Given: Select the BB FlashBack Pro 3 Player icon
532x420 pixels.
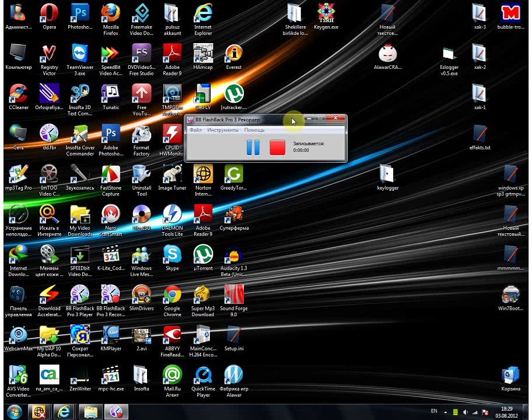Looking at the screenshot, I should [x=80, y=301].
